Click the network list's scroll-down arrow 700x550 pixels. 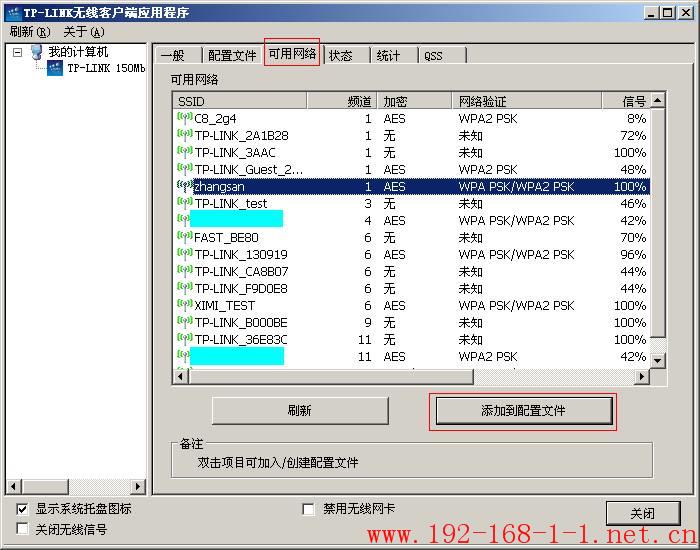pyautogui.click(x=658, y=360)
